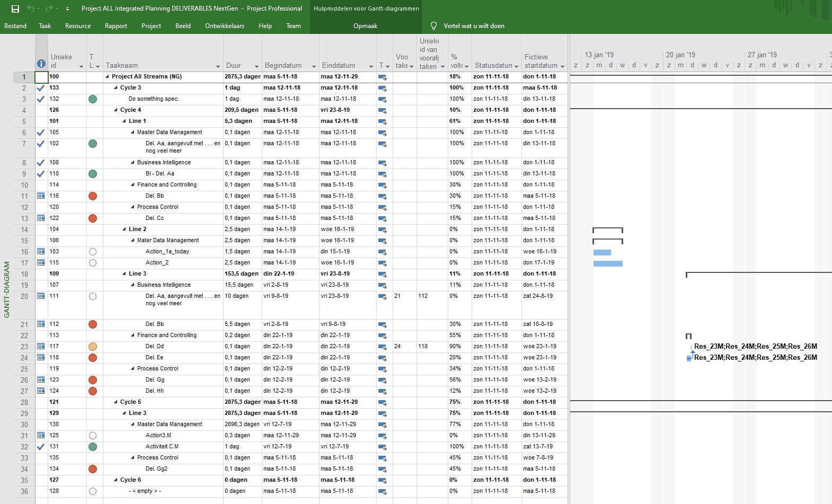The width and height of the screenshot is (832, 504).
Task: Click the blue info indicator column header icon
Action: [41, 64]
